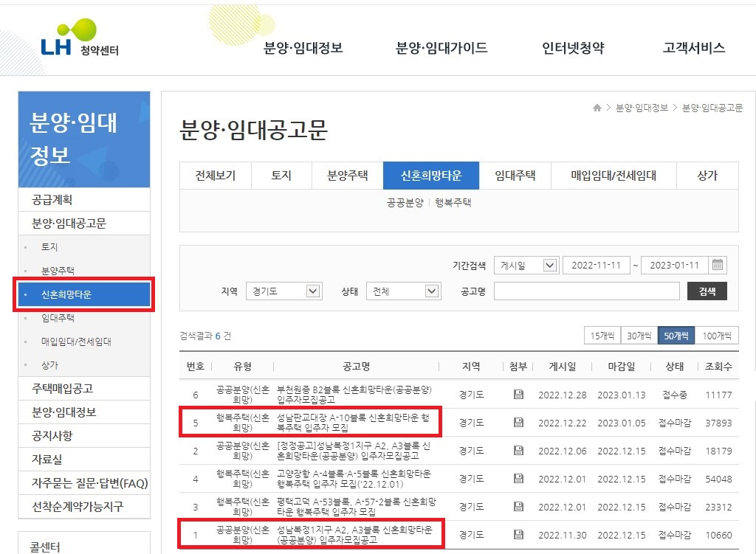Screen dimensions: 756x554
Task: Expand the 상태 dropdown set to 전체
Action: pyautogui.click(x=403, y=291)
